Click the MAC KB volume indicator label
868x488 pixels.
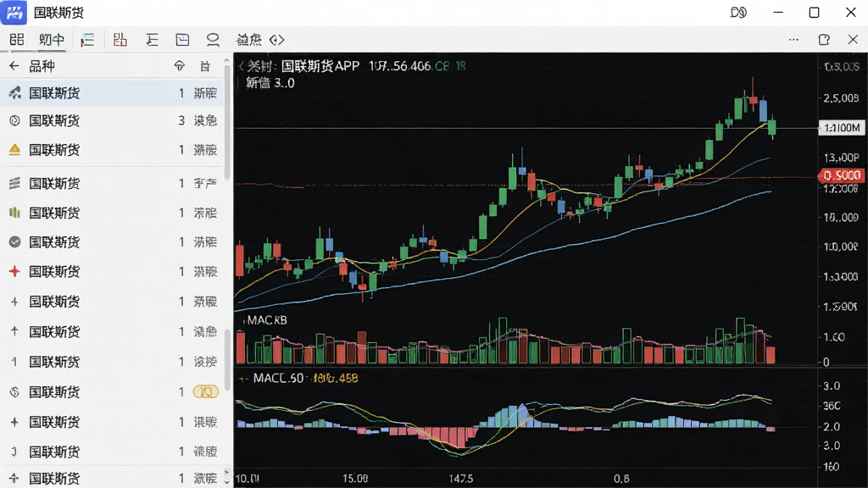pyautogui.click(x=267, y=319)
